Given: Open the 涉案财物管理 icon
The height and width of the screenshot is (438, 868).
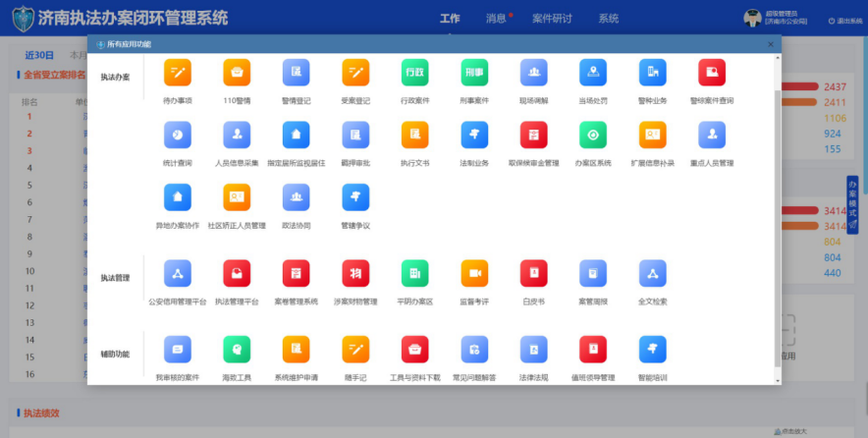Looking at the screenshot, I should pos(355,273).
